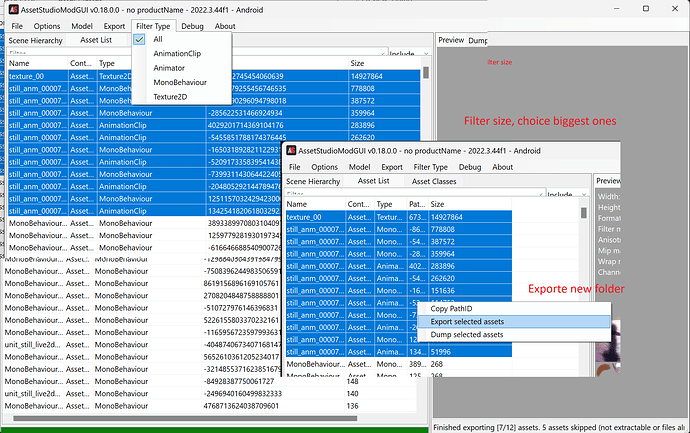Select the Dump tab in the back window
This screenshot has height=433, width=690.
(x=477, y=40)
